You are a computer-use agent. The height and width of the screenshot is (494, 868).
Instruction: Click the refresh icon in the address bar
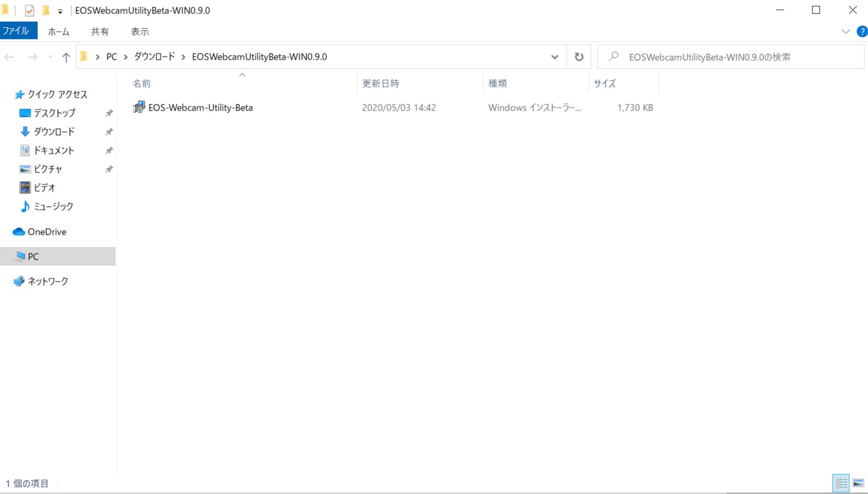tap(578, 57)
